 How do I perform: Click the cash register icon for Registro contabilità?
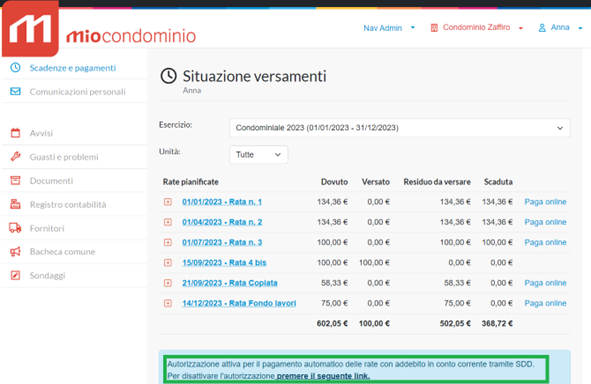pos(15,204)
